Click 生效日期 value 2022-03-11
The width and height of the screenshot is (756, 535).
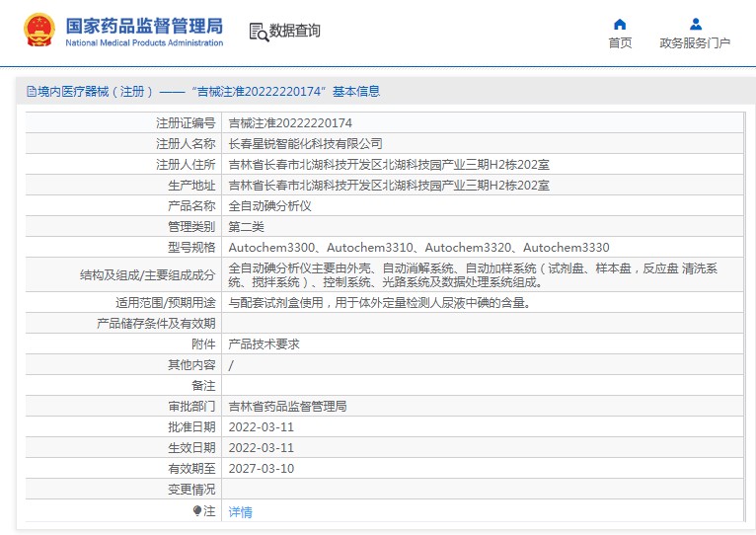(261, 448)
